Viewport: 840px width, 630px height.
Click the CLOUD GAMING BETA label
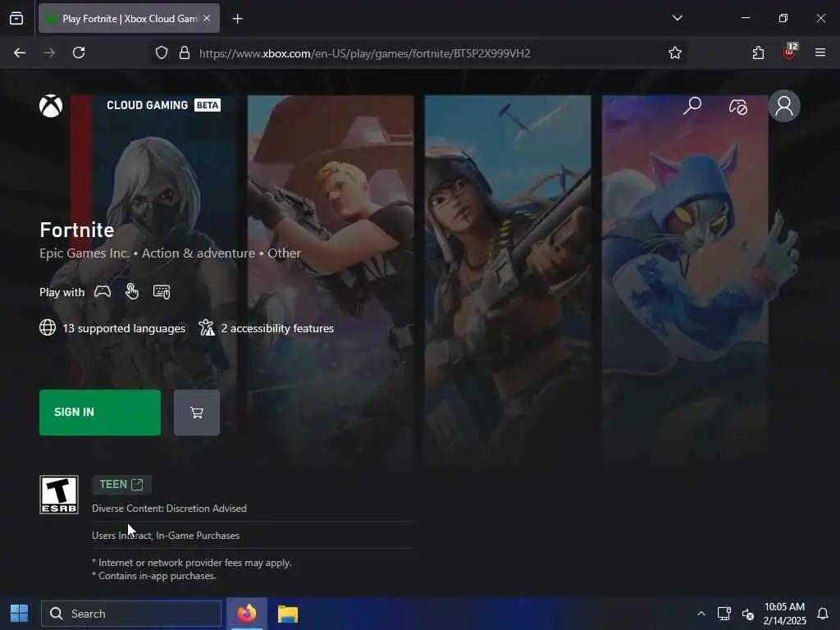pyautogui.click(x=163, y=105)
